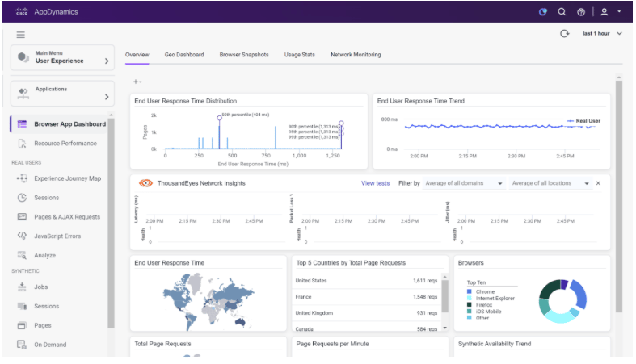
Task: Expand the Applications chevron
Action: [107, 97]
